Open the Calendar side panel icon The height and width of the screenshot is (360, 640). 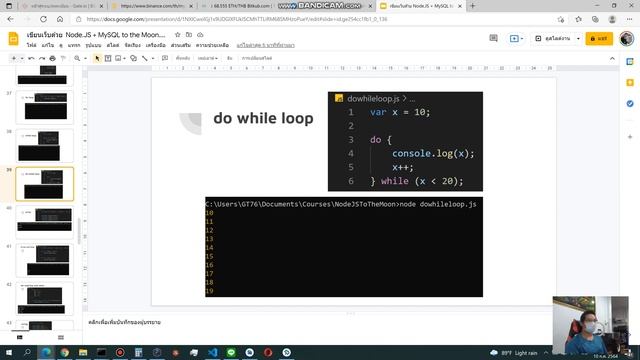tap(630, 62)
